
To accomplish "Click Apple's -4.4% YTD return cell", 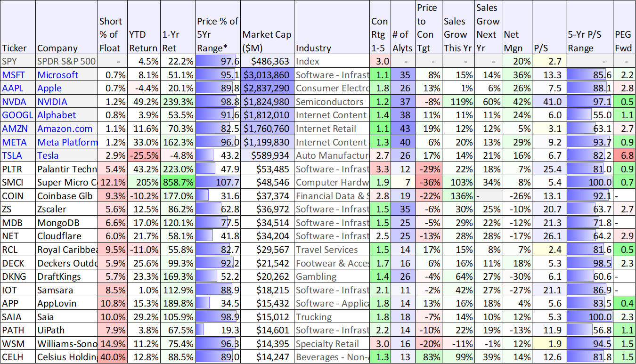I will (x=144, y=89).
